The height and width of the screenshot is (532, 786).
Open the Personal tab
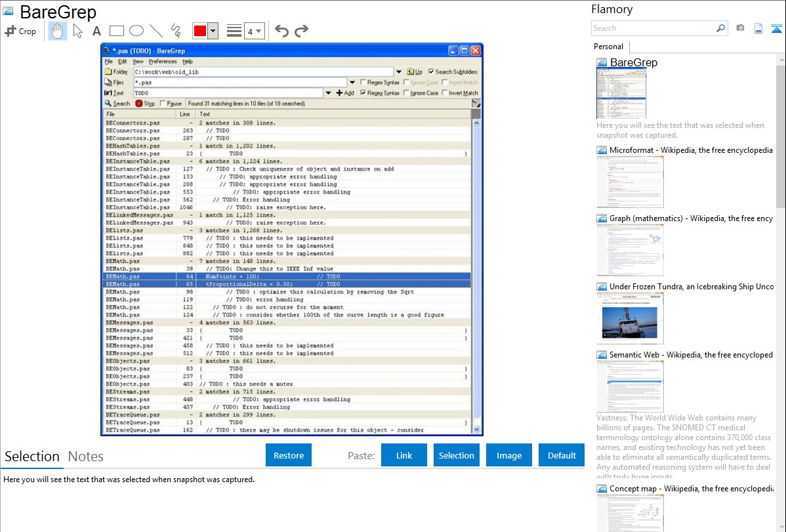click(x=609, y=46)
